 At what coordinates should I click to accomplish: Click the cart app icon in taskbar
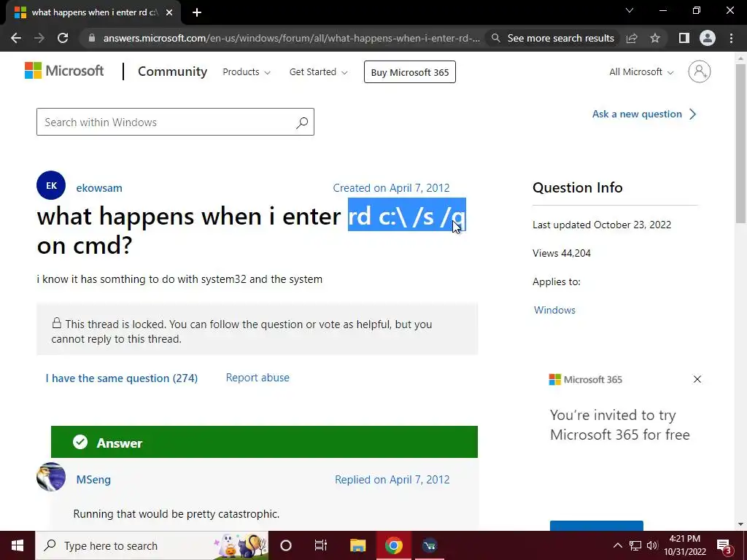coord(430,545)
